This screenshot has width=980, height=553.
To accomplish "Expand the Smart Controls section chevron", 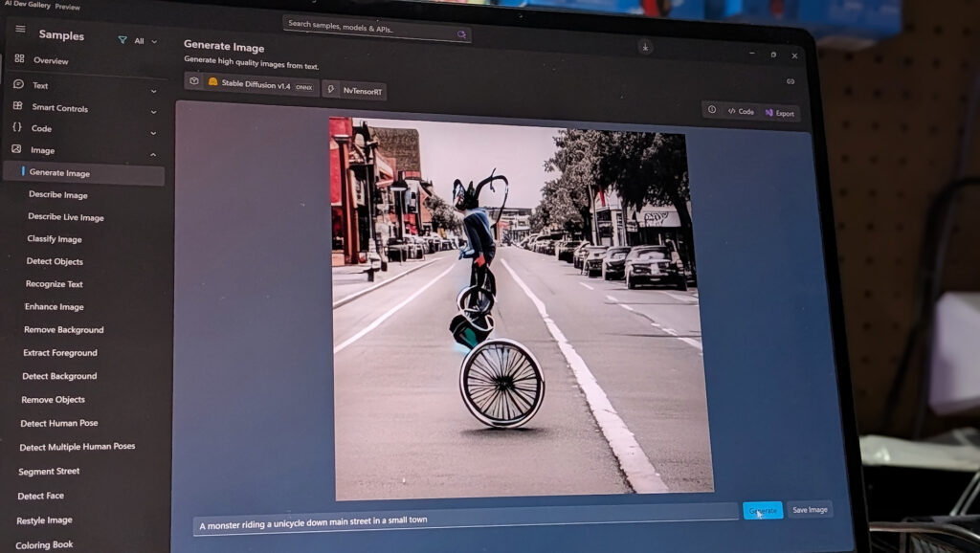I will point(154,112).
